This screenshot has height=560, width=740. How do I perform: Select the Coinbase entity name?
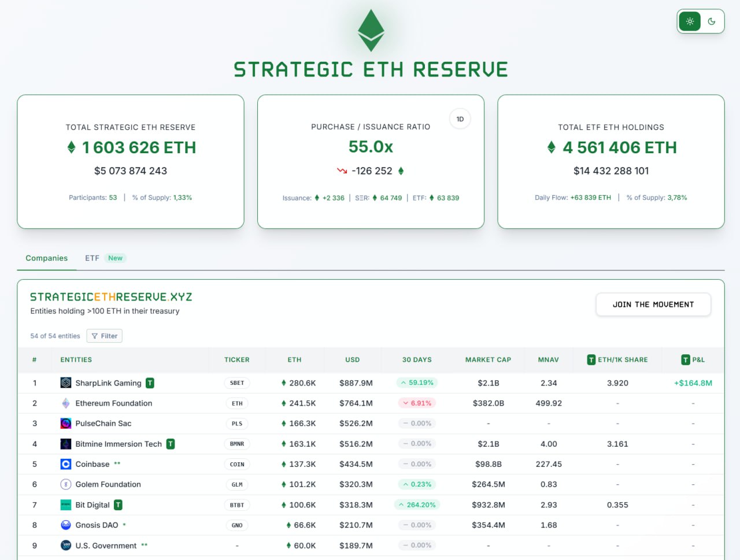pyautogui.click(x=92, y=464)
